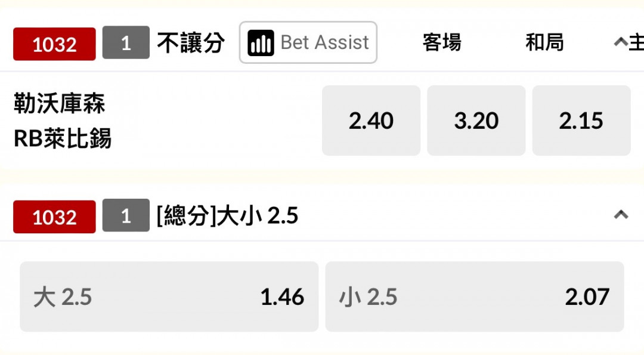Open the RB萊比錫 team name
Screen dimensions: 644x355
pos(63,139)
